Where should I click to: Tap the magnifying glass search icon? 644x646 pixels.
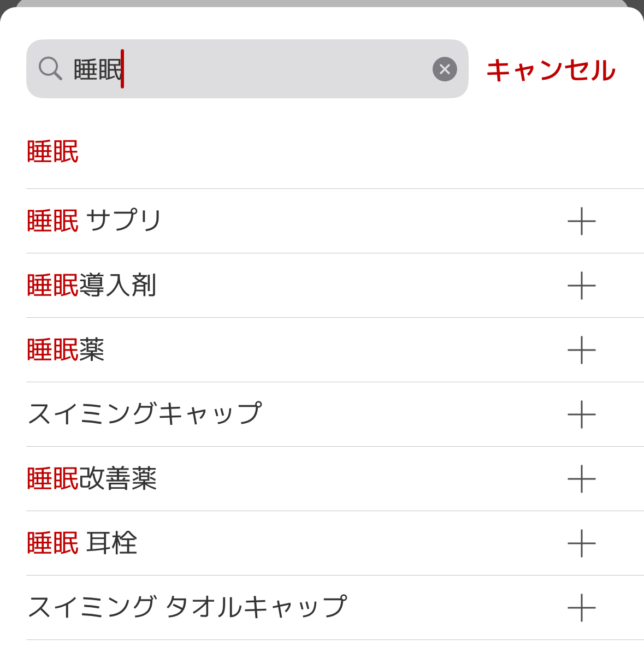tap(50, 69)
